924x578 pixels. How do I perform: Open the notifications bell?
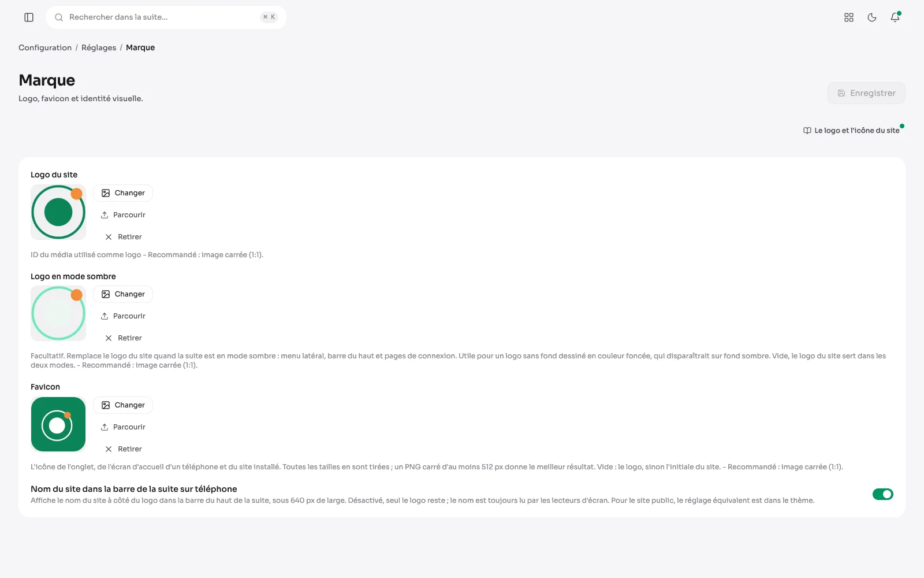click(x=895, y=17)
